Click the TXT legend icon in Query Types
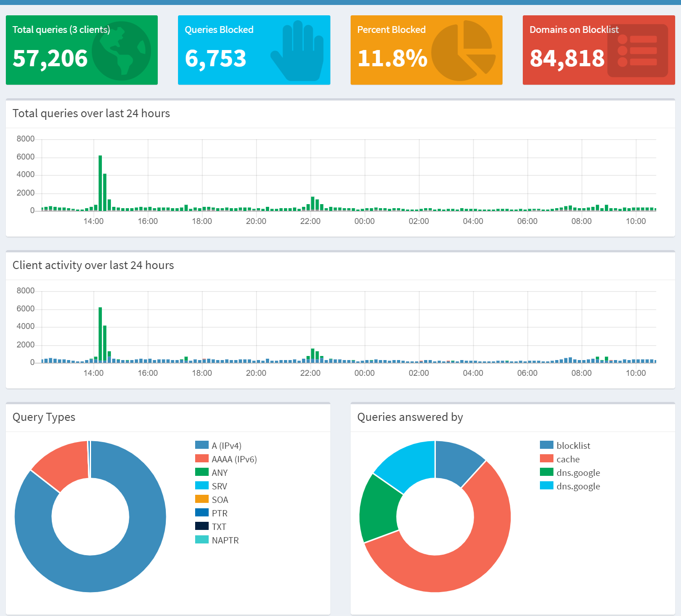The width and height of the screenshot is (681, 616). point(201,526)
